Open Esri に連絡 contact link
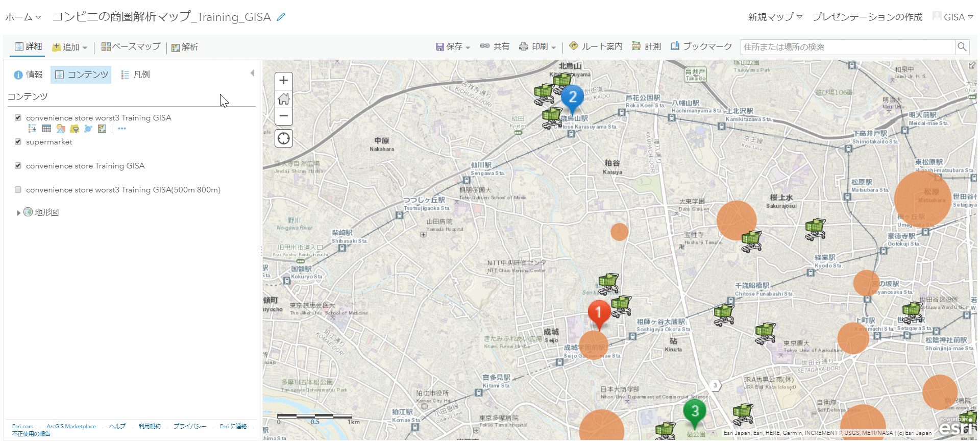Screen dimensions: 980x442 pyautogui.click(x=233, y=426)
